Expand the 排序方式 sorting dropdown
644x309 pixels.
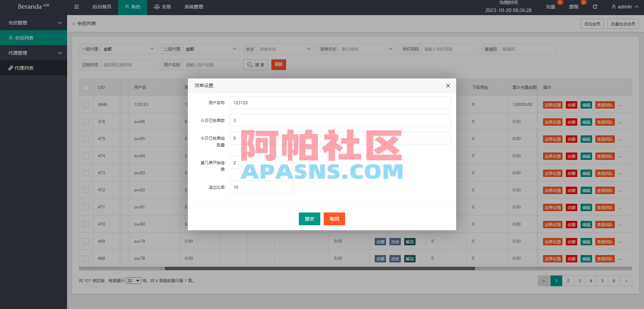pos(367,49)
